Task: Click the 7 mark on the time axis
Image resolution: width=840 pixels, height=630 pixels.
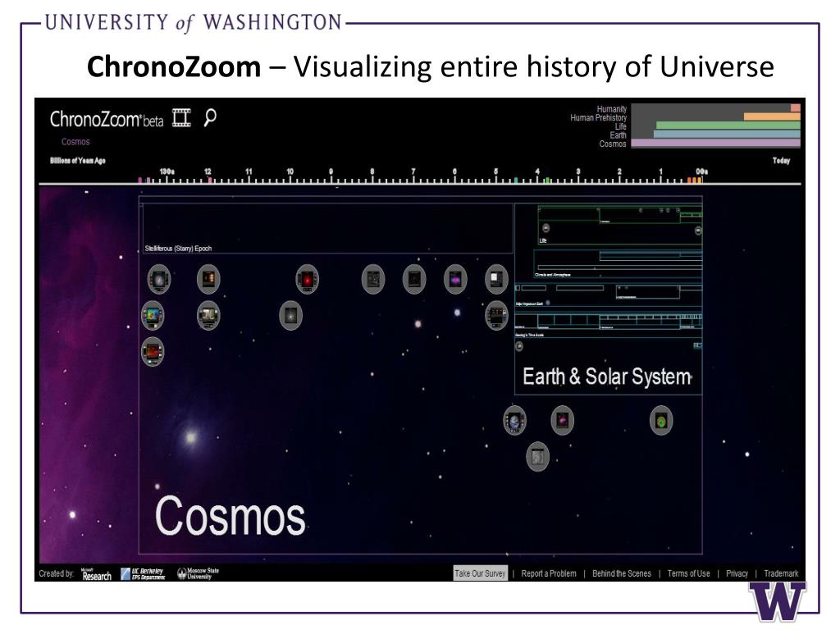Action: click(413, 172)
